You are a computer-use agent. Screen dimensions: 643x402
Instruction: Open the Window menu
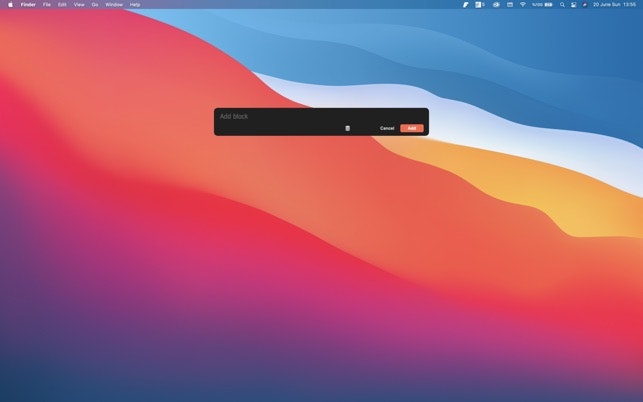click(x=114, y=5)
